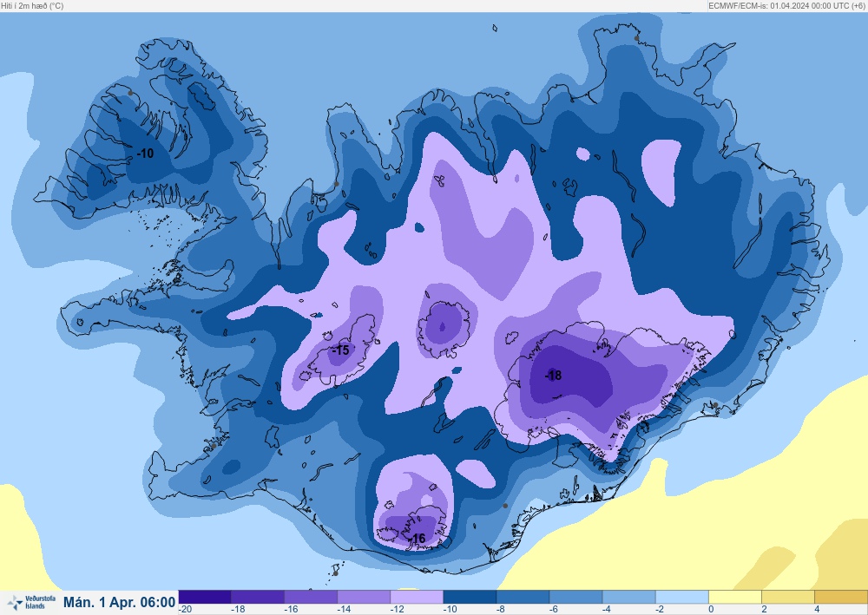Screen dimensions: 868x615
Task: Click the legend tick label -4
Action: (x=608, y=610)
